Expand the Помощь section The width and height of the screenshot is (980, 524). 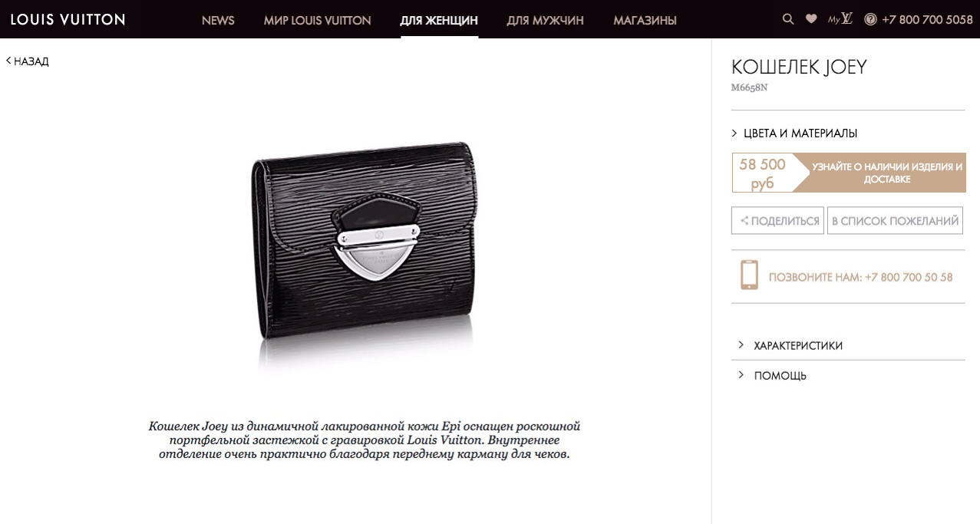772,375
